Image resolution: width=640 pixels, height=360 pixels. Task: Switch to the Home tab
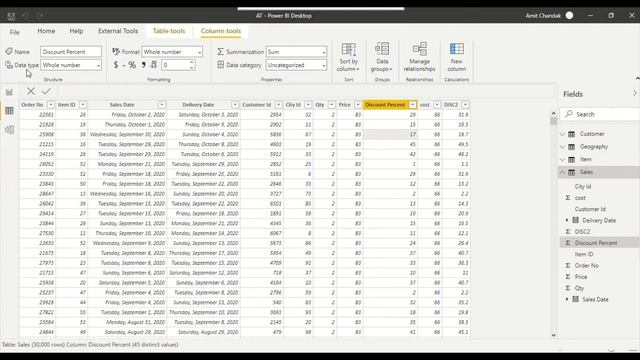46,31
